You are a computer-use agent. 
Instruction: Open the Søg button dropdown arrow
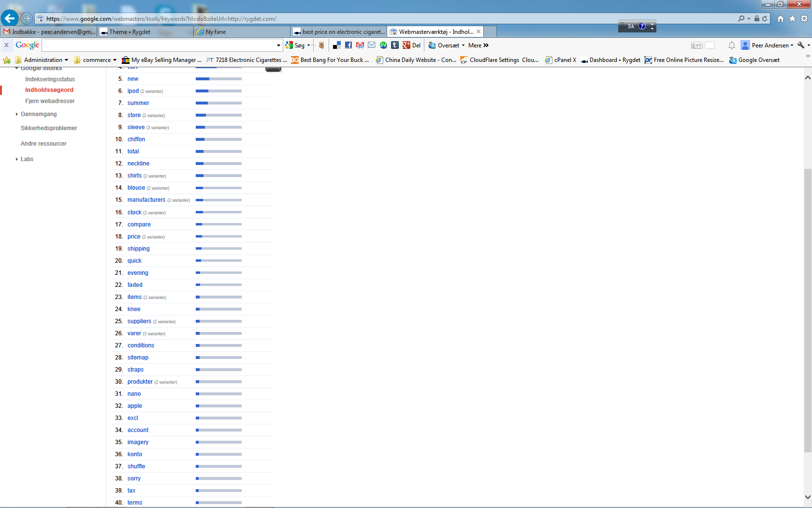(308, 45)
